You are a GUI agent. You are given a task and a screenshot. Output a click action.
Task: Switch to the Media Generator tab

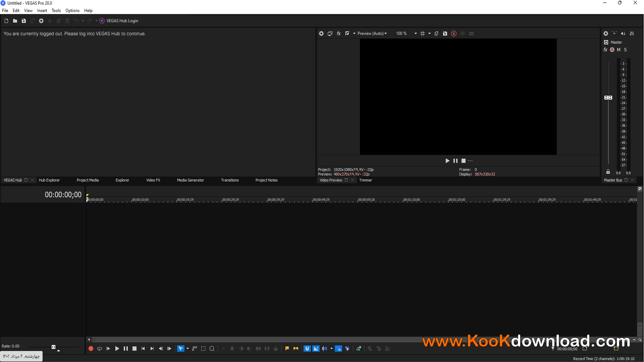pyautogui.click(x=191, y=180)
